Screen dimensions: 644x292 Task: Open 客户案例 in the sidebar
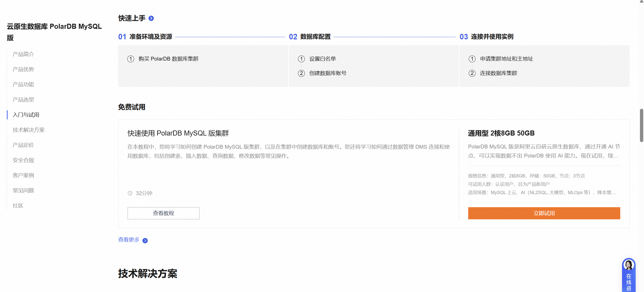(23, 175)
